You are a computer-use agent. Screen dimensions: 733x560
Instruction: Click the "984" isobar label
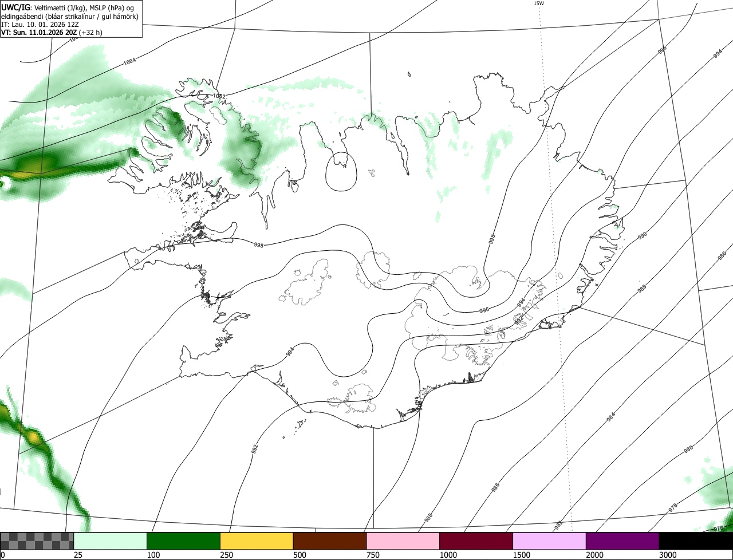[x=611, y=418]
